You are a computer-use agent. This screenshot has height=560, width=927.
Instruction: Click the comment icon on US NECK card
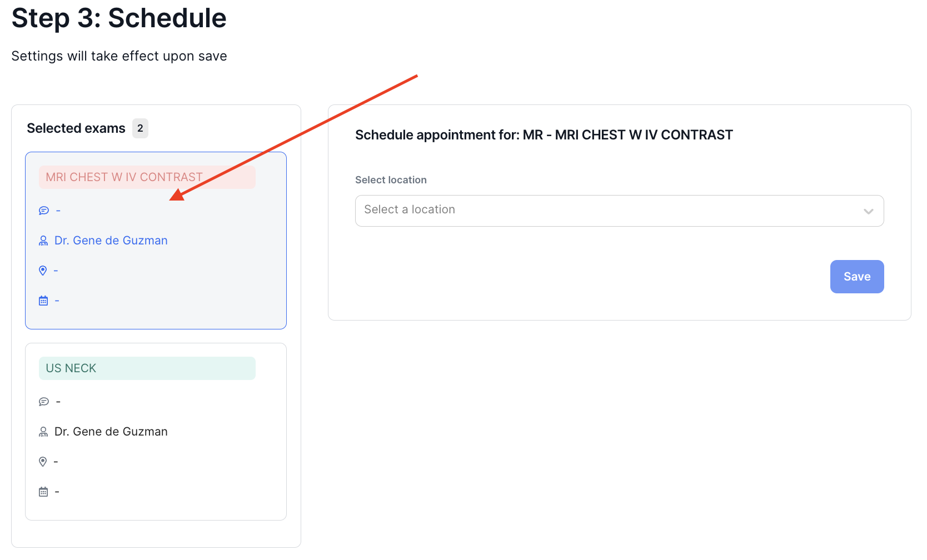(x=43, y=401)
